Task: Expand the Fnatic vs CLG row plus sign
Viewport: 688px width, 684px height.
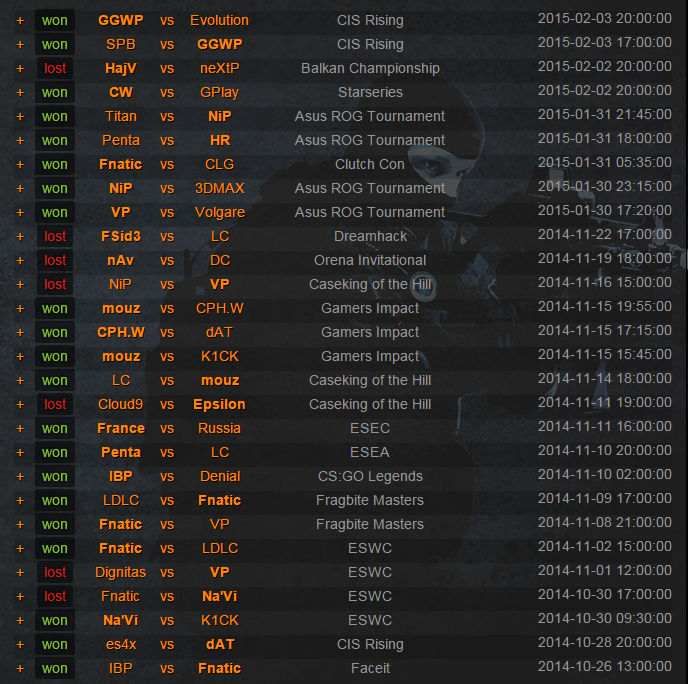Action: (x=20, y=165)
